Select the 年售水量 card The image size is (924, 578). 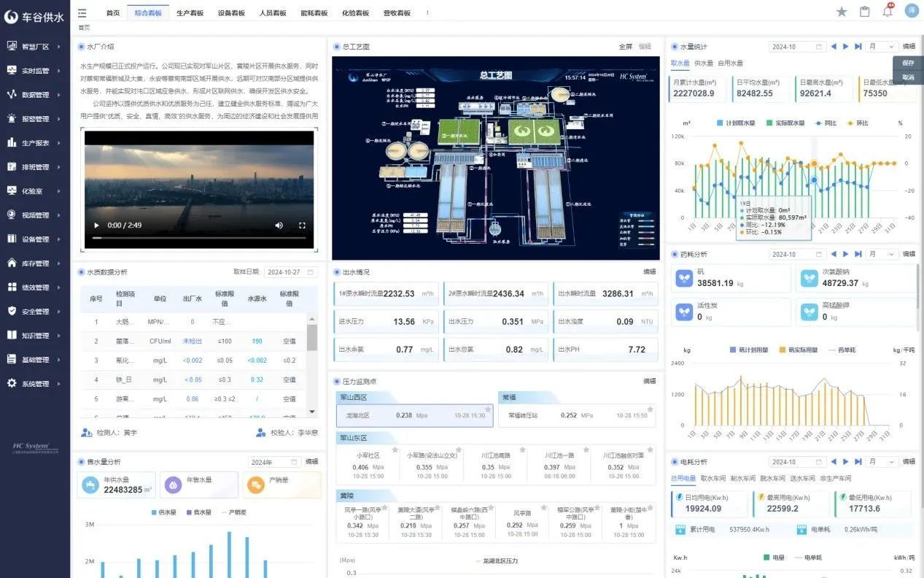pos(198,485)
